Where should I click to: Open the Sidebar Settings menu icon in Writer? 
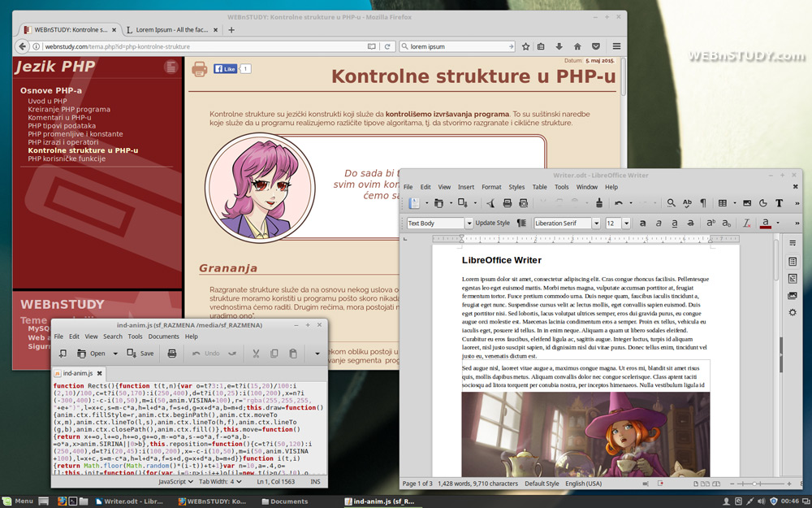(x=793, y=242)
